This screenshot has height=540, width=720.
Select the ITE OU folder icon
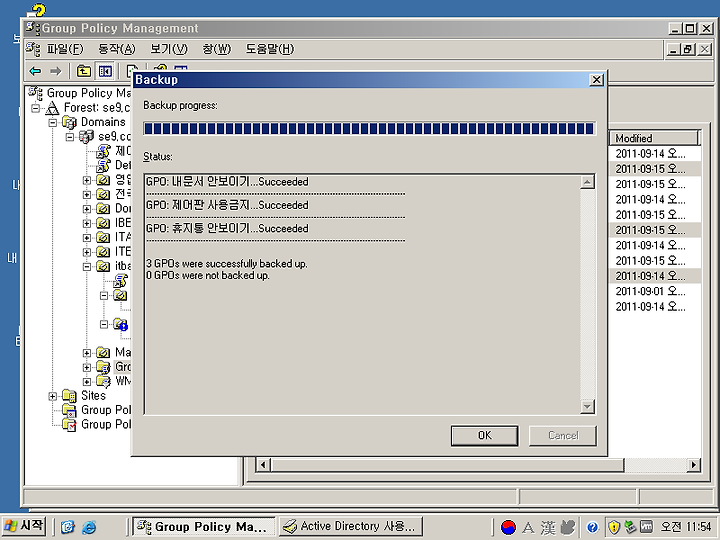(103, 252)
